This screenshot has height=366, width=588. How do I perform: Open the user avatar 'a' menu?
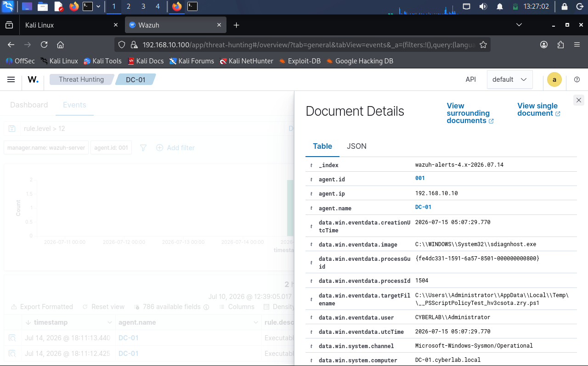(554, 79)
